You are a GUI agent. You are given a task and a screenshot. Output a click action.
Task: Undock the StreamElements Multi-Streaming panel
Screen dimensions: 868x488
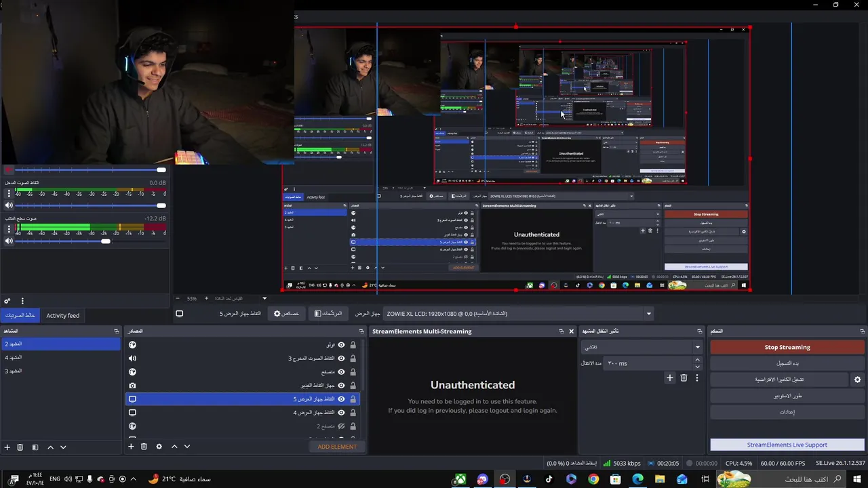point(561,331)
